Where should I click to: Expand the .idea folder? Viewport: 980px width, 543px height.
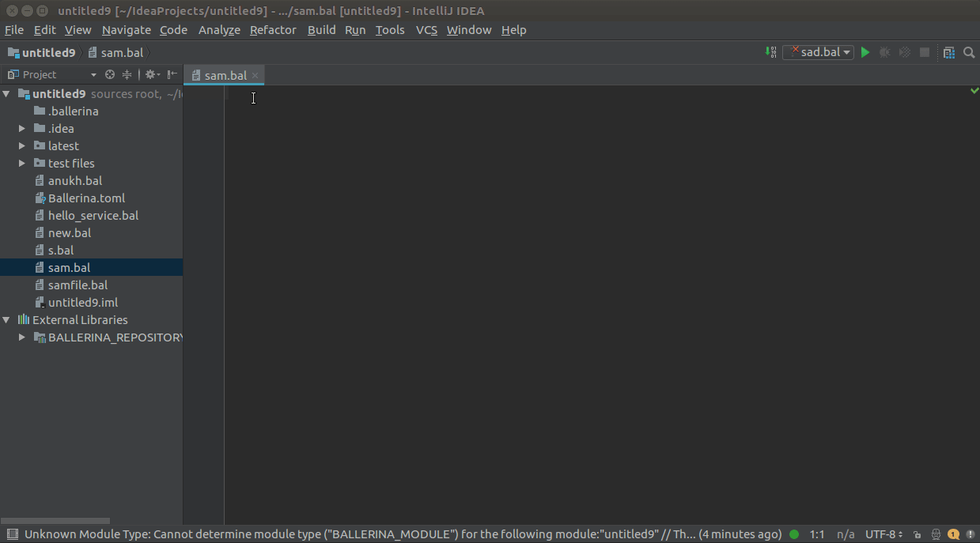[22, 128]
